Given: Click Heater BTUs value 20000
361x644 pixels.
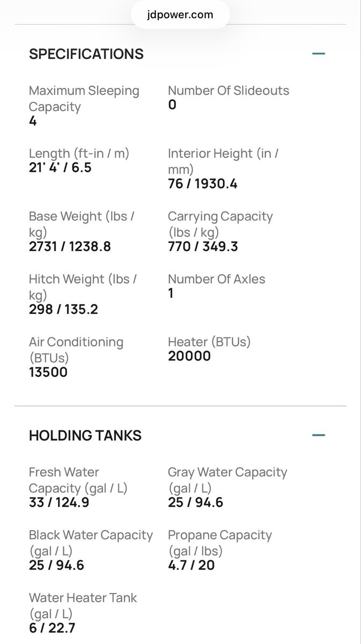Looking at the screenshot, I should [x=189, y=356].
